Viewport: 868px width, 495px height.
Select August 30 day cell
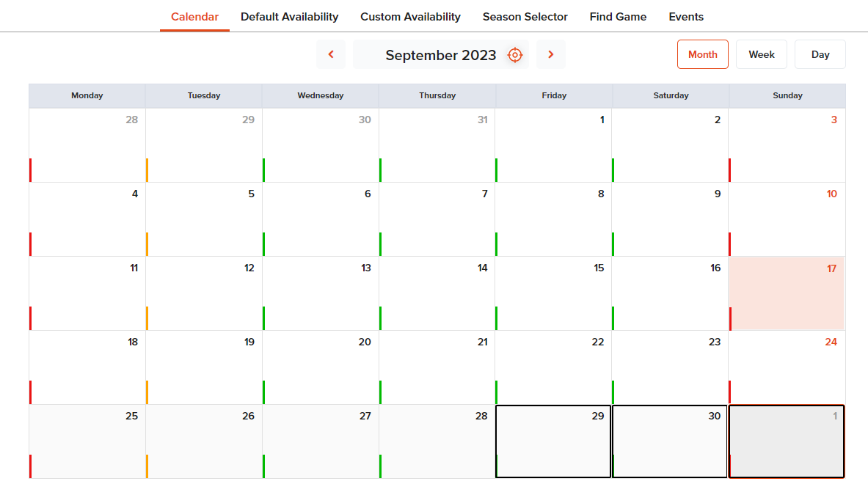coord(321,145)
